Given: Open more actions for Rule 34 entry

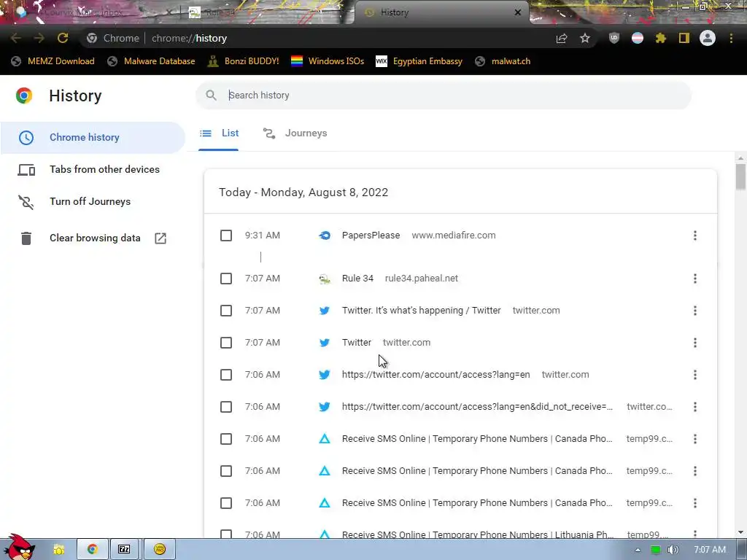Looking at the screenshot, I should [695, 278].
